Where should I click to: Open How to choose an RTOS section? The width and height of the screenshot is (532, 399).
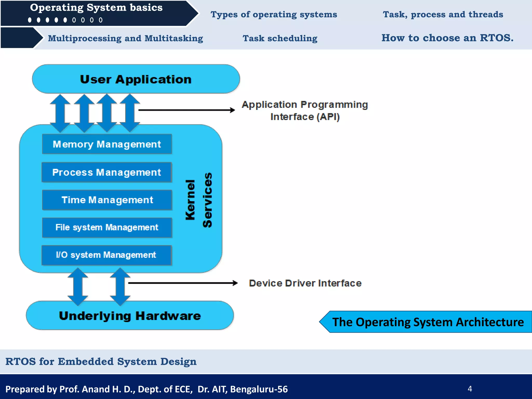[x=447, y=38]
